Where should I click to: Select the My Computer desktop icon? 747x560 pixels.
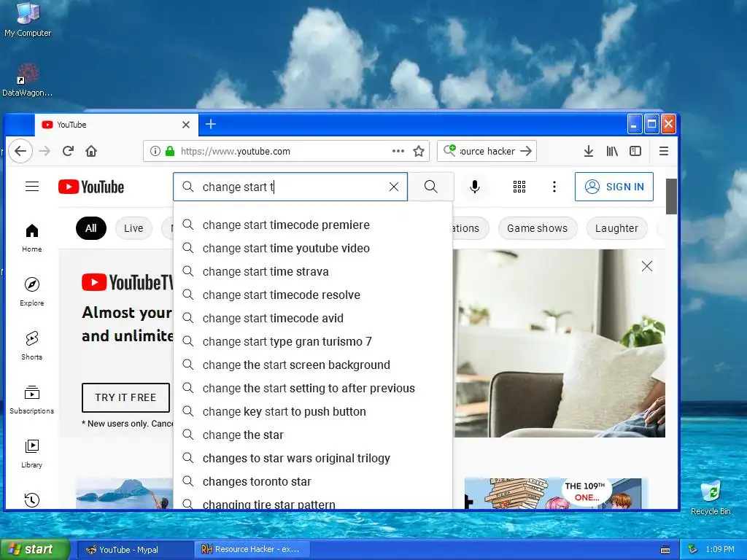click(x=28, y=20)
